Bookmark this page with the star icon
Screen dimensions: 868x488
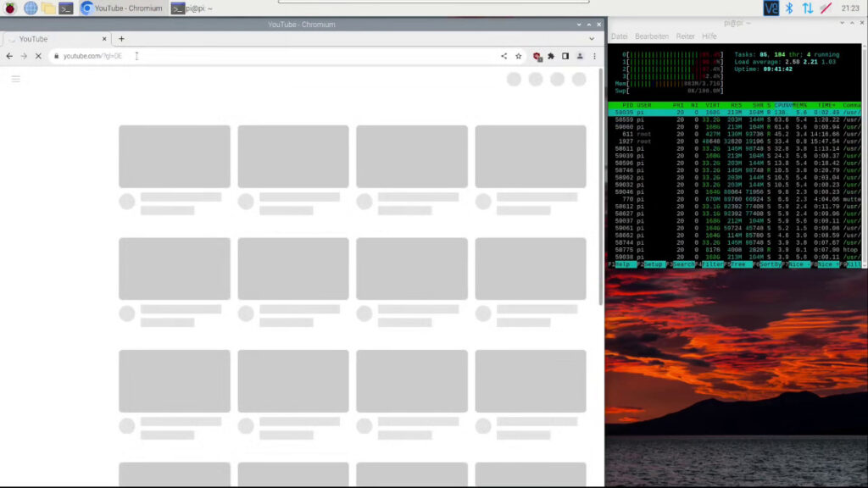pos(518,56)
